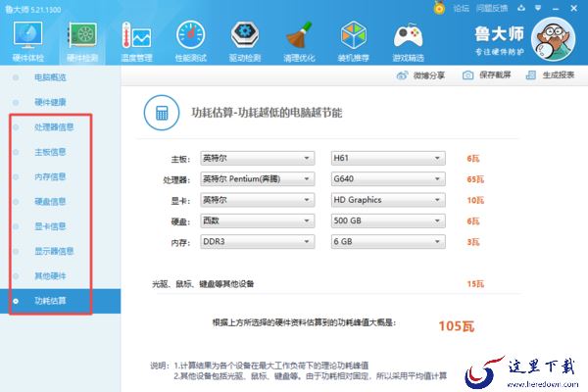This screenshot has width=588, height=392.
Task: Expand 显卡 model dropdown showing HD Graphics
Action: [x=388, y=200]
